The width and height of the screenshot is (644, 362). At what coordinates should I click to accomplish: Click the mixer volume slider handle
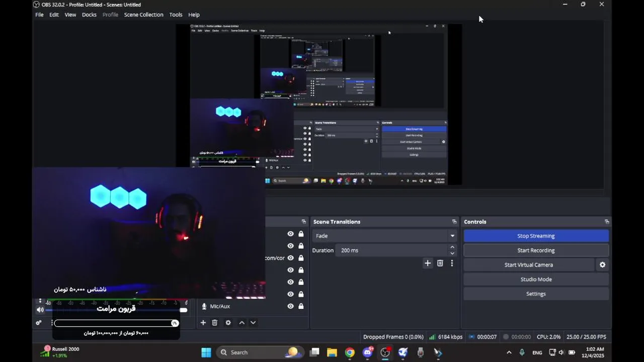click(184, 310)
